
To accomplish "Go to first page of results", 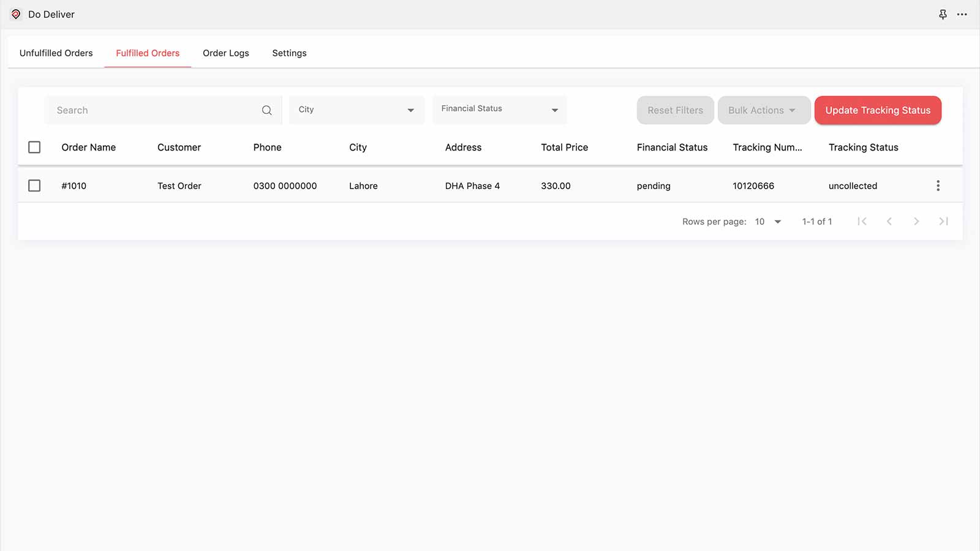I will (x=862, y=222).
